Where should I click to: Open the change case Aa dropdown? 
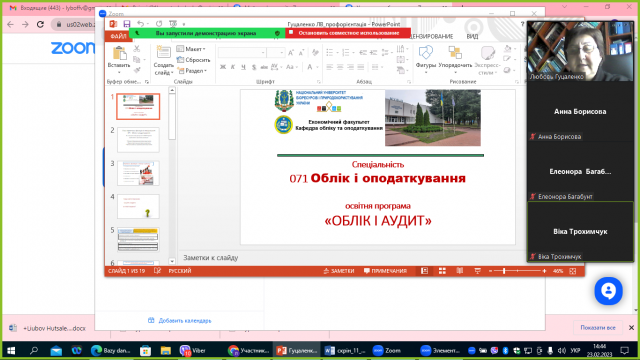[291, 67]
